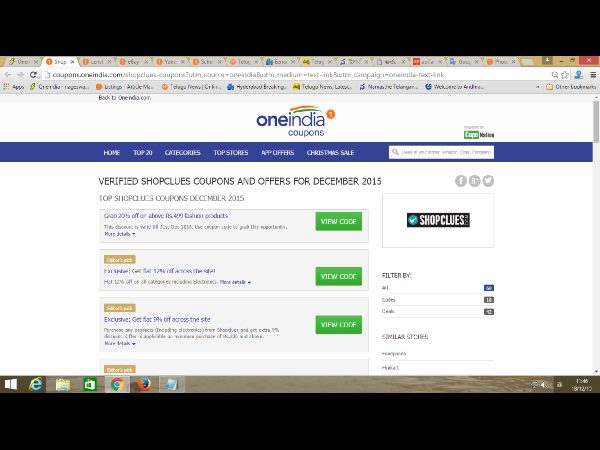Expand More details for 9% off offer
600x450 pixels.
tap(119, 343)
